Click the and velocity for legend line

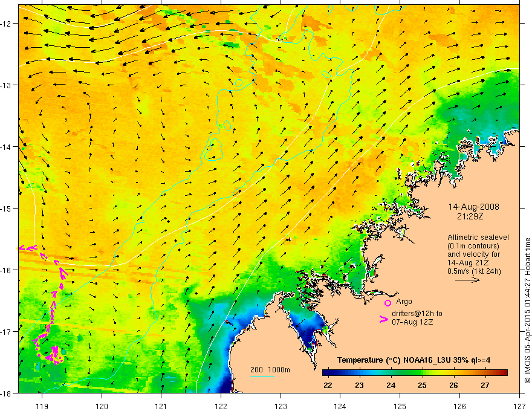(473, 254)
